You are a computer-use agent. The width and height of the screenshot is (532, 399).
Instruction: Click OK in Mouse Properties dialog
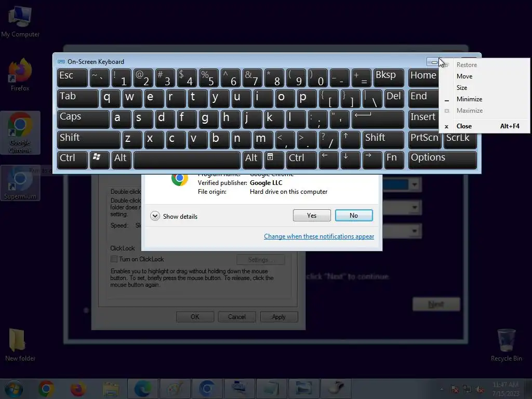pos(195,316)
